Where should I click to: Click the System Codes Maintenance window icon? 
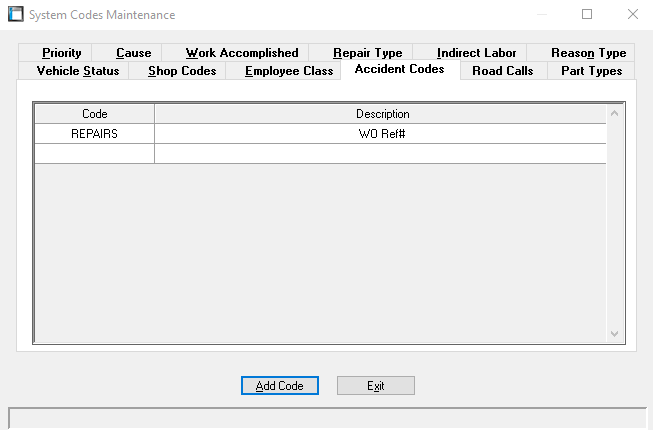(x=16, y=14)
